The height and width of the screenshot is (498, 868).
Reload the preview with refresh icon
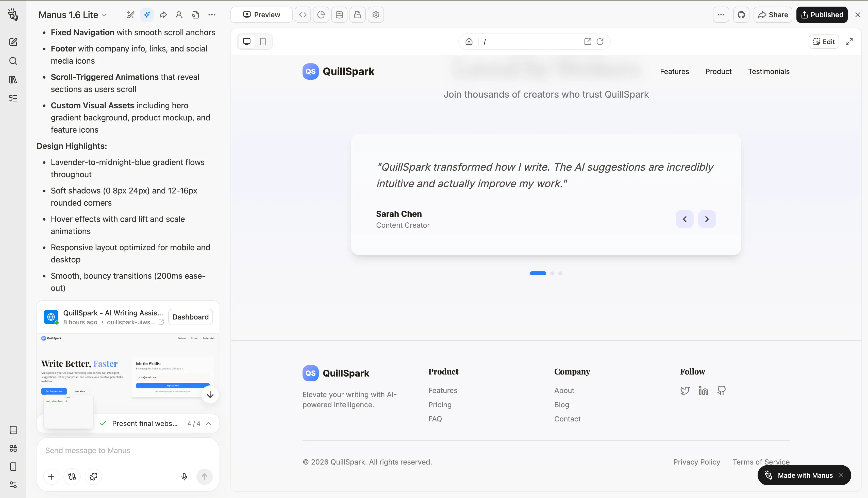(x=600, y=42)
